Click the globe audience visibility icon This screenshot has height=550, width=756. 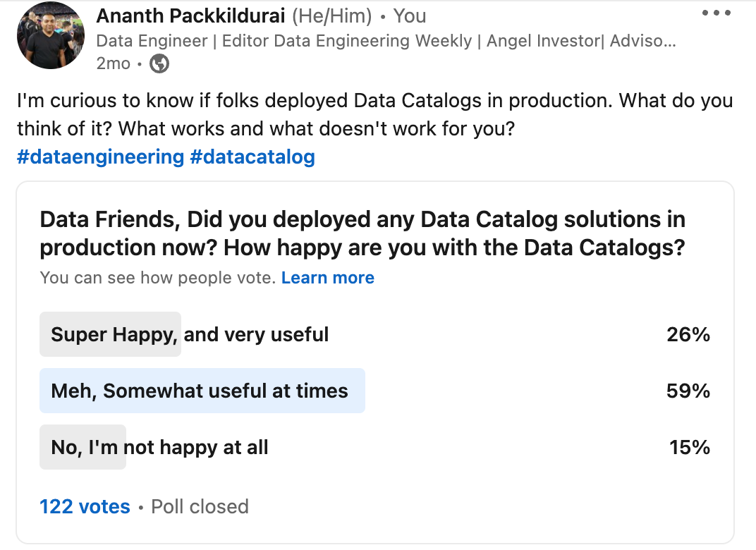(159, 63)
